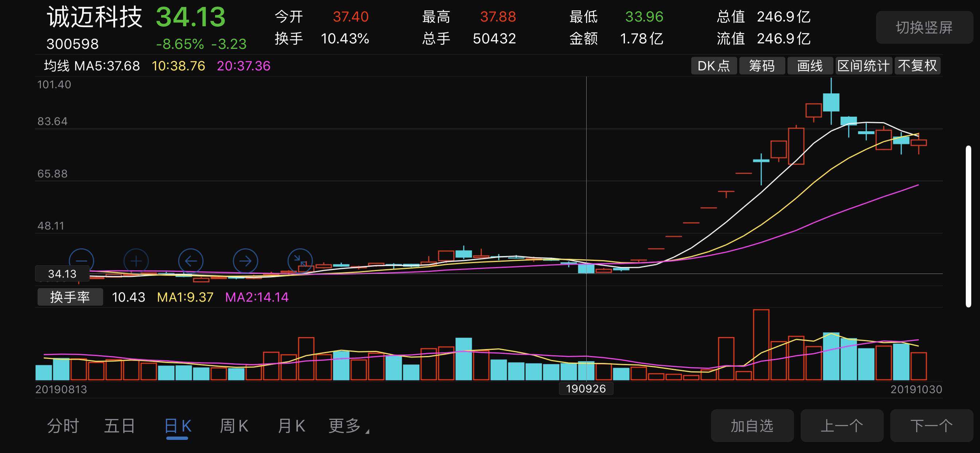Open 筹码 chip distribution
The width and height of the screenshot is (980, 453).
pyautogui.click(x=762, y=66)
